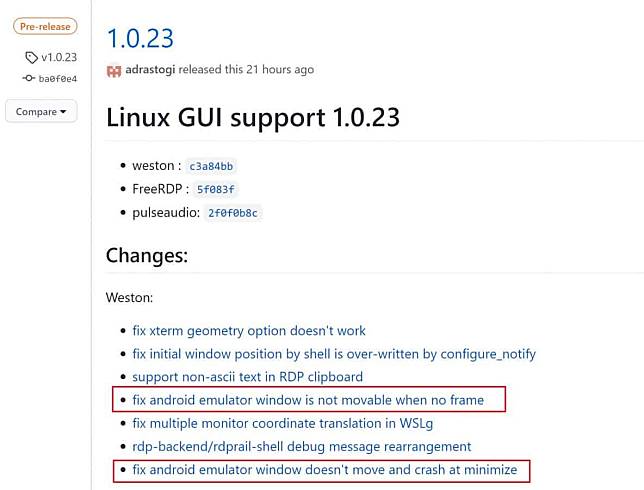Open 'fix initial window position' commit link
644x490 pixels.
coord(334,353)
